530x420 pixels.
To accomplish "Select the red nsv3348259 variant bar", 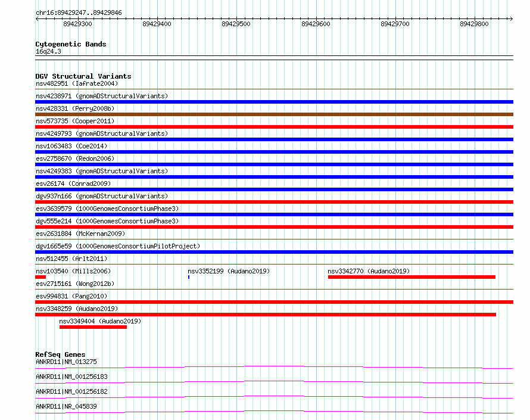I will pos(266,315).
